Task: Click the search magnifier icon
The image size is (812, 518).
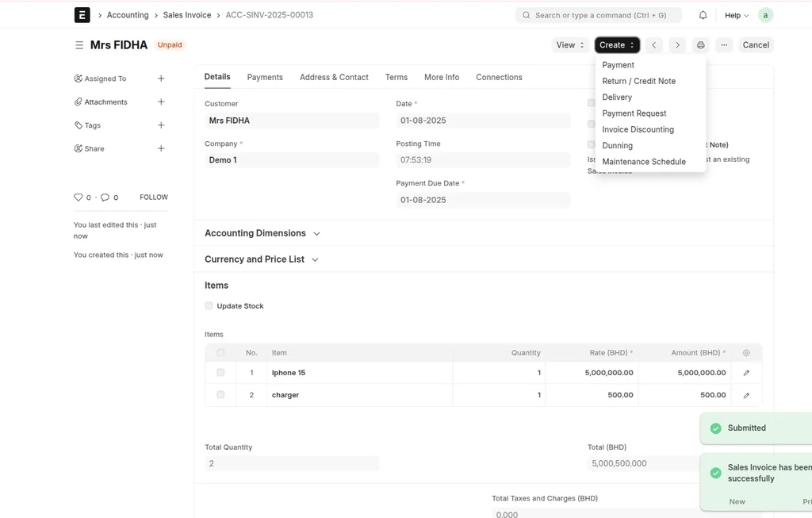Action: (x=527, y=15)
